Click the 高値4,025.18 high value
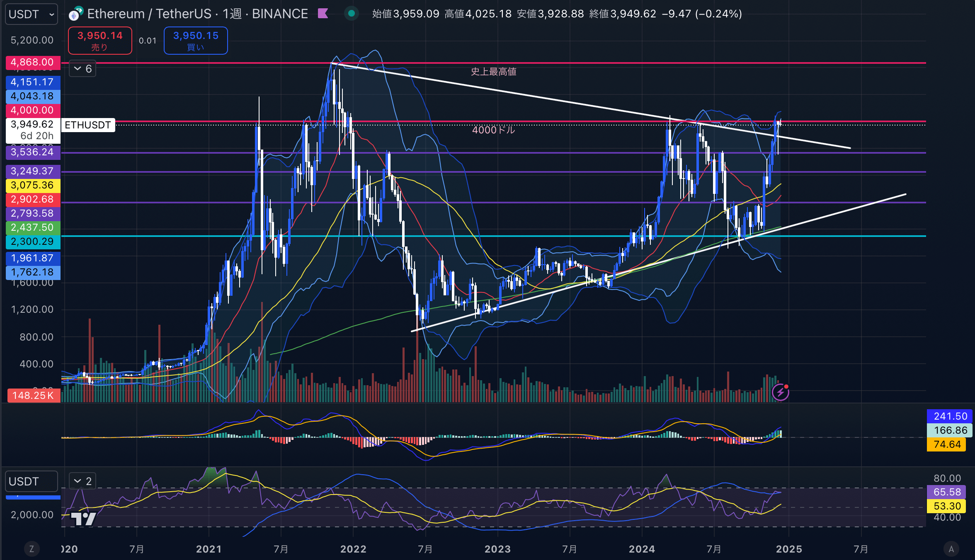Viewport: 975px width, 560px height. tap(478, 14)
